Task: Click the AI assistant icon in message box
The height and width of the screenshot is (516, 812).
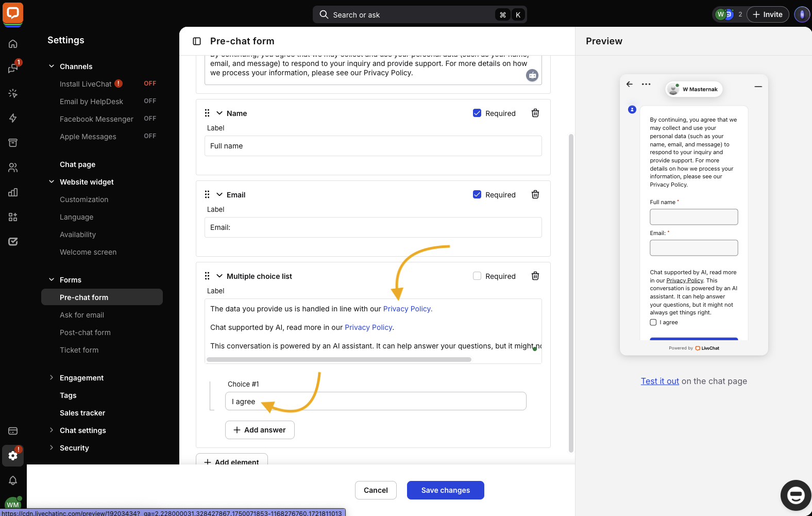Action: click(532, 75)
